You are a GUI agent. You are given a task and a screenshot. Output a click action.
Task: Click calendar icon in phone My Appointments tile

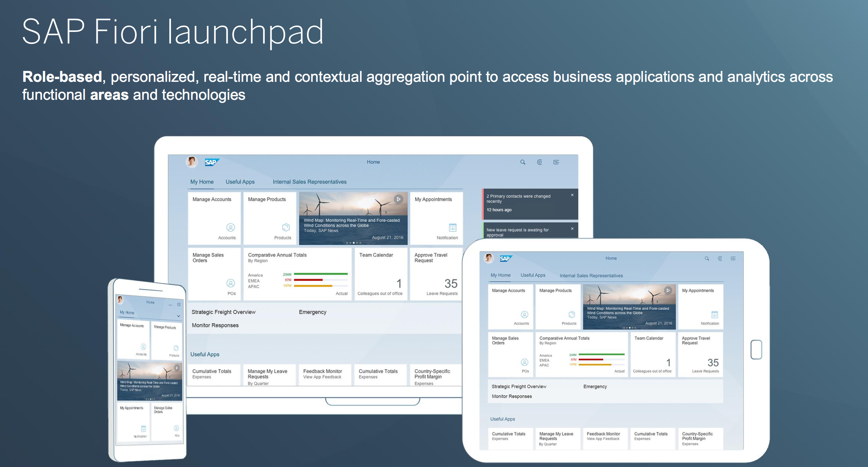144,429
